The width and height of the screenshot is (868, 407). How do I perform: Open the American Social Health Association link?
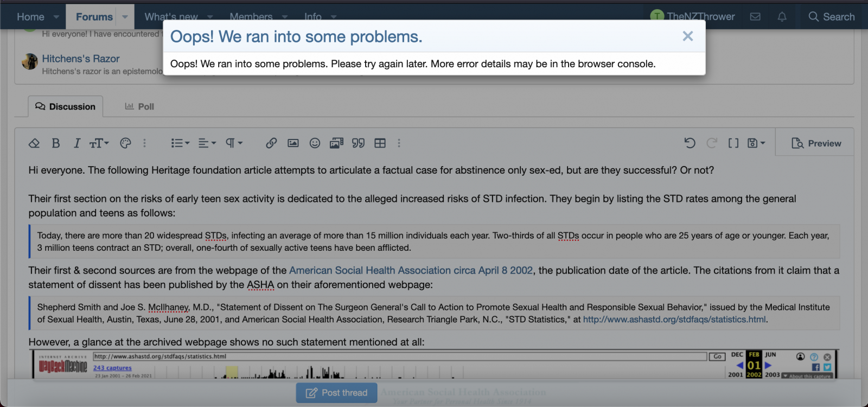[411, 270]
